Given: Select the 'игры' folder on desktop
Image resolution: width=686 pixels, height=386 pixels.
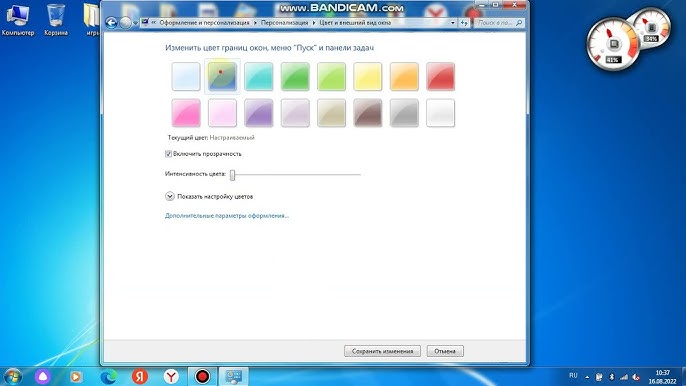Looking at the screenshot, I should tap(91, 20).
